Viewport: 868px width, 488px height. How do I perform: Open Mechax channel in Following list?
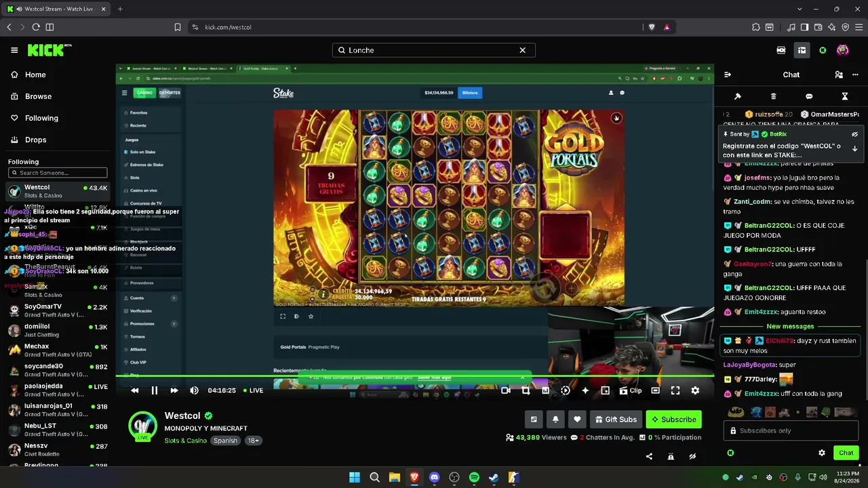(x=58, y=350)
